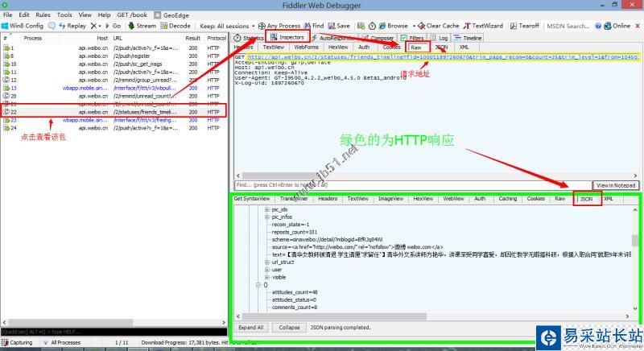Open the Timeline tab
The width and height of the screenshot is (644, 351).
469,38
